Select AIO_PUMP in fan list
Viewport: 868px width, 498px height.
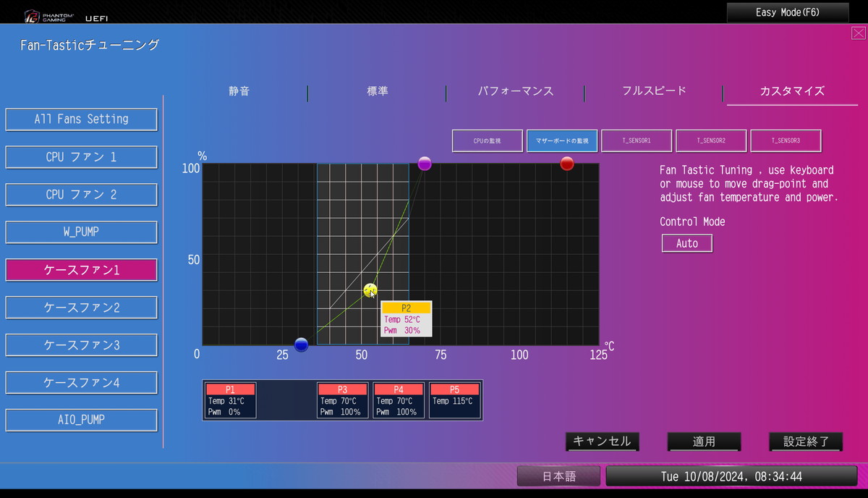82,421
